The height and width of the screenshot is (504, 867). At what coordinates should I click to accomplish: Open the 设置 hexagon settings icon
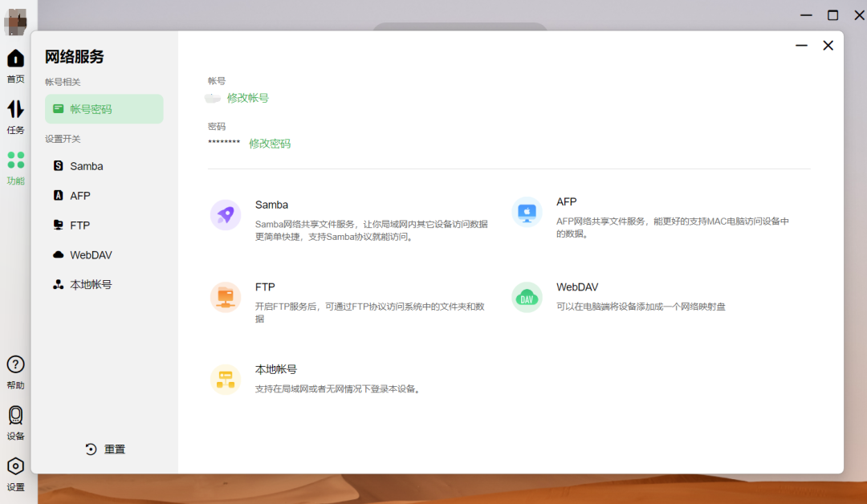(x=15, y=466)
